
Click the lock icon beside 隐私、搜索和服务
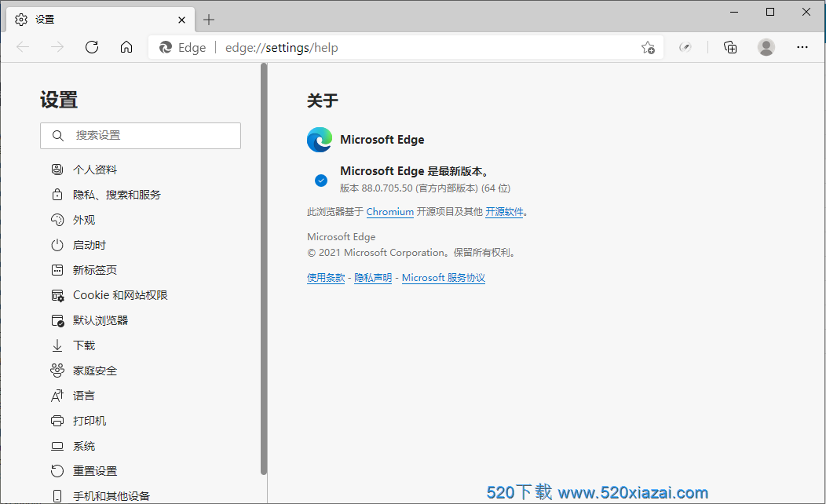(57, 195)
